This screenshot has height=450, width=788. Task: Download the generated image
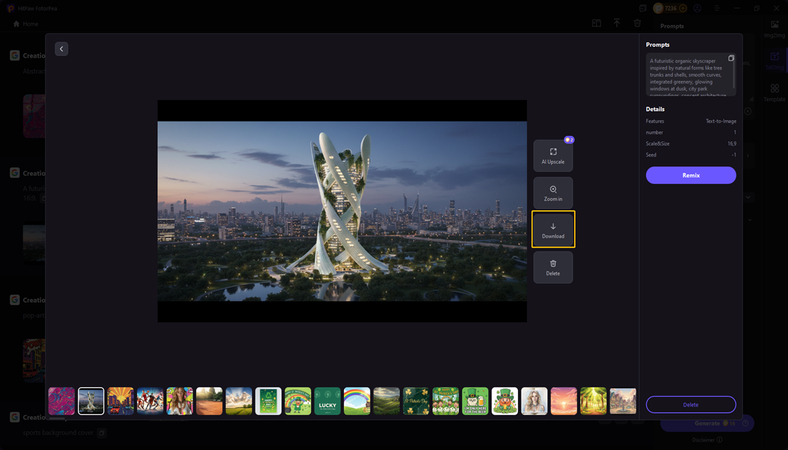[553, 230]
